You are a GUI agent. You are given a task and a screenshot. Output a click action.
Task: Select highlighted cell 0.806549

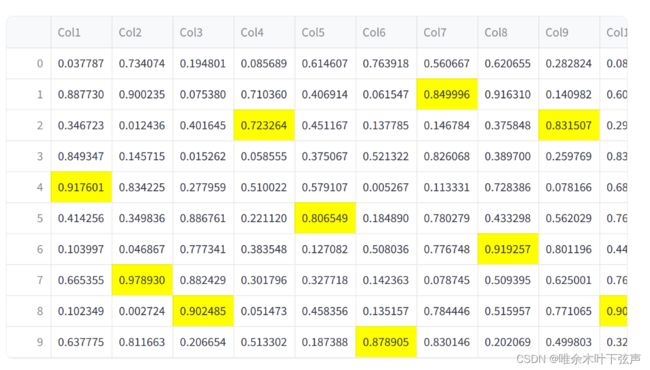click(325, 218)
